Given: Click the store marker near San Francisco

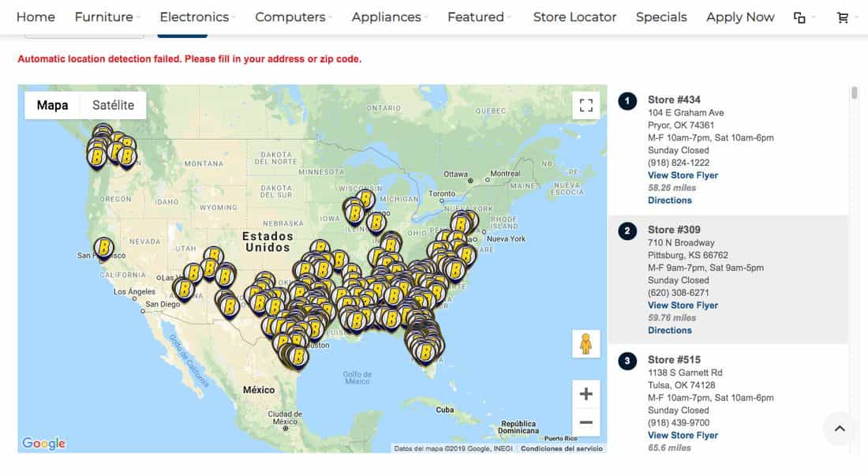Looking at the screenshot, I should [x=103, y=248].
